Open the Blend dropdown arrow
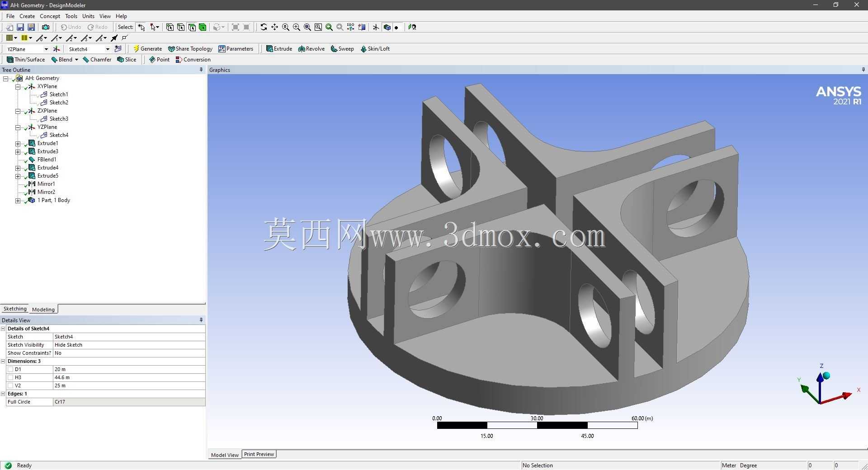Viewport: 868px width, 470px height. 76,60
